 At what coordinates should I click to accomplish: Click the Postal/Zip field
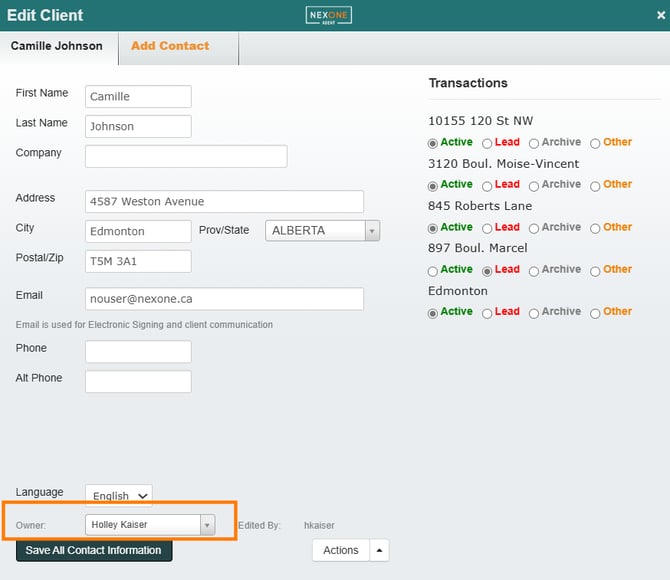coord(138,261)
